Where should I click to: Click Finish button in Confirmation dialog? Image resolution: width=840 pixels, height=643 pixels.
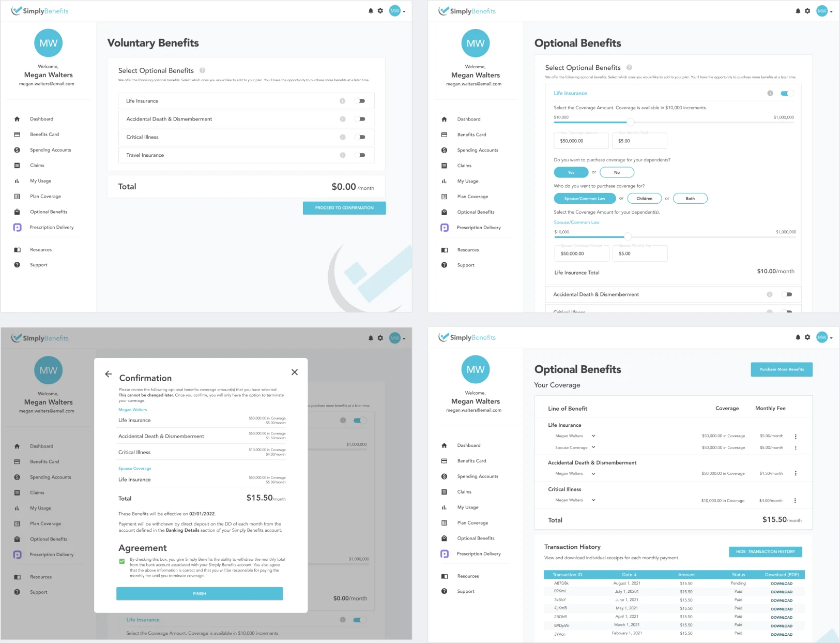point(200,593)
